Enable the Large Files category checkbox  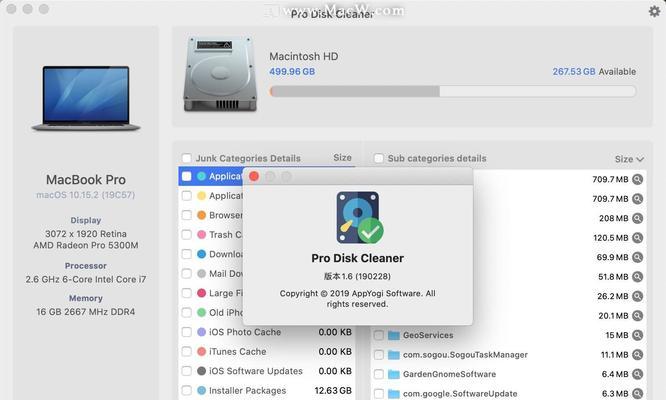[x=186, y=293]
